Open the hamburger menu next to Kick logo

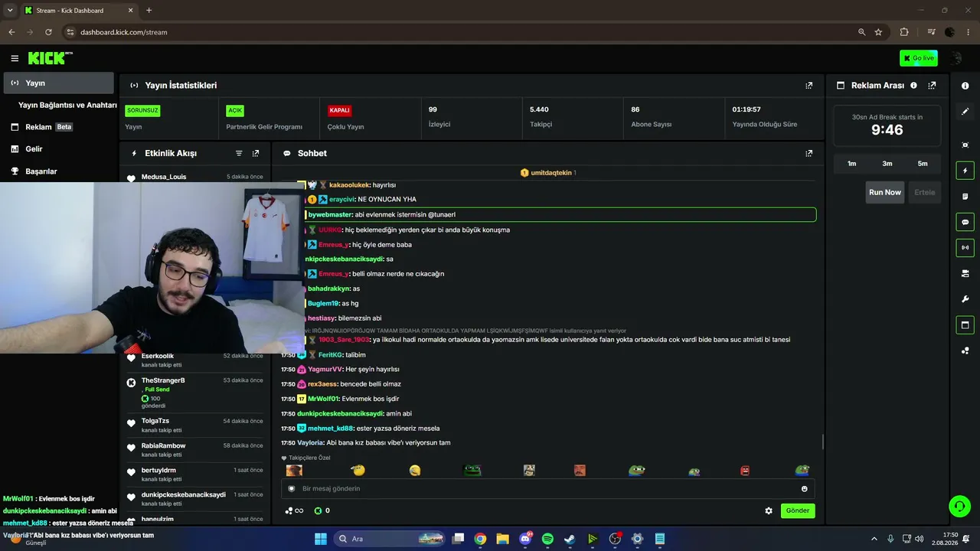15,58
